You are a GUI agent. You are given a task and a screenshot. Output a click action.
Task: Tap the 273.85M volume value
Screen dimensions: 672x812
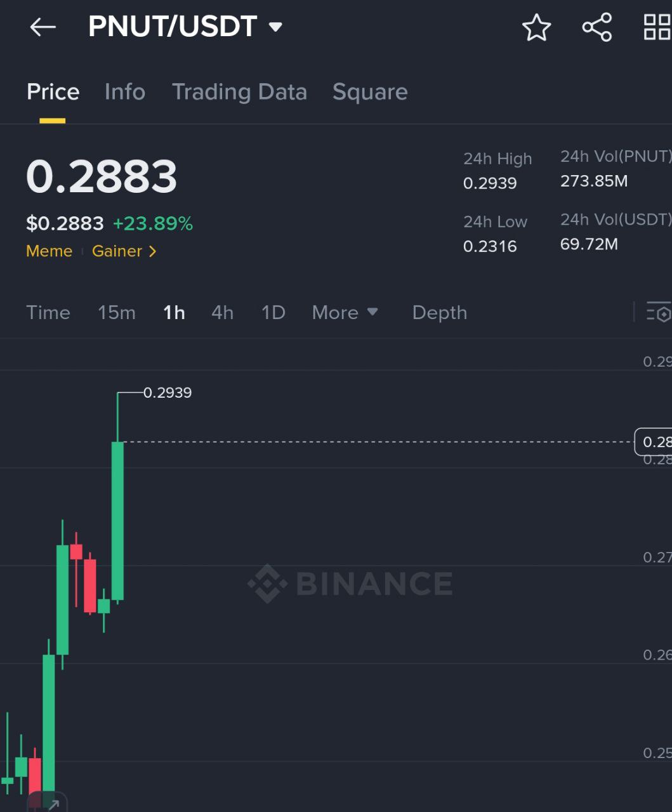point(594,181)
